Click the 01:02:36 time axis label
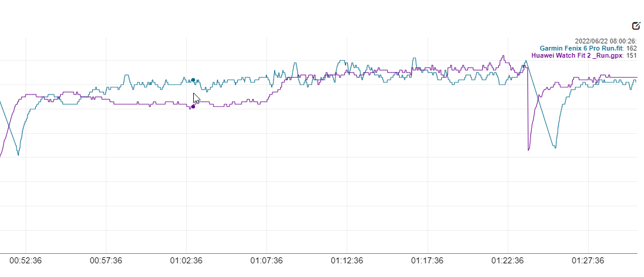The height and width of the screenshot is (277, 644). point(186,260)
